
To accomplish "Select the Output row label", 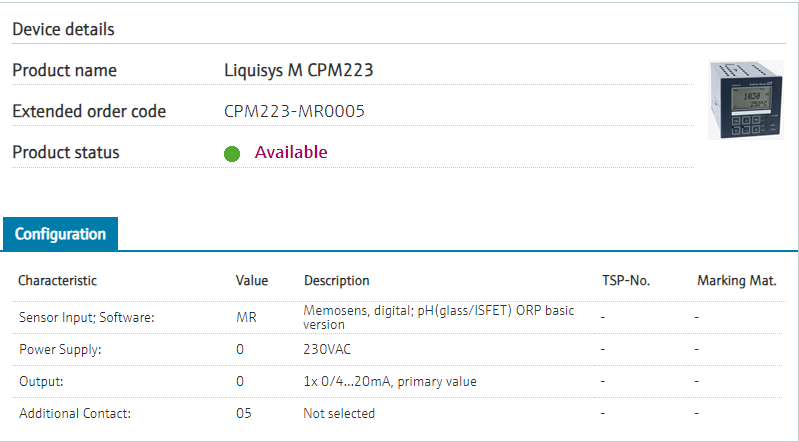I will [x=41, y=381].
